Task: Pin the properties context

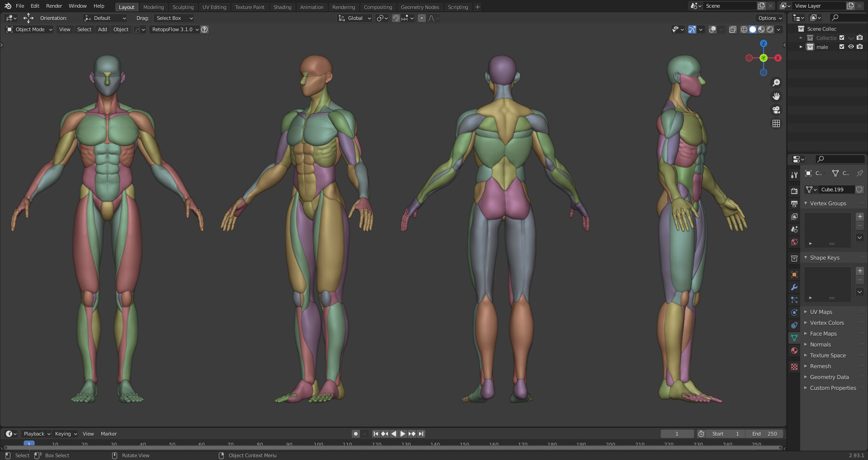Action: pyautogui.click(x=859, y=173)
